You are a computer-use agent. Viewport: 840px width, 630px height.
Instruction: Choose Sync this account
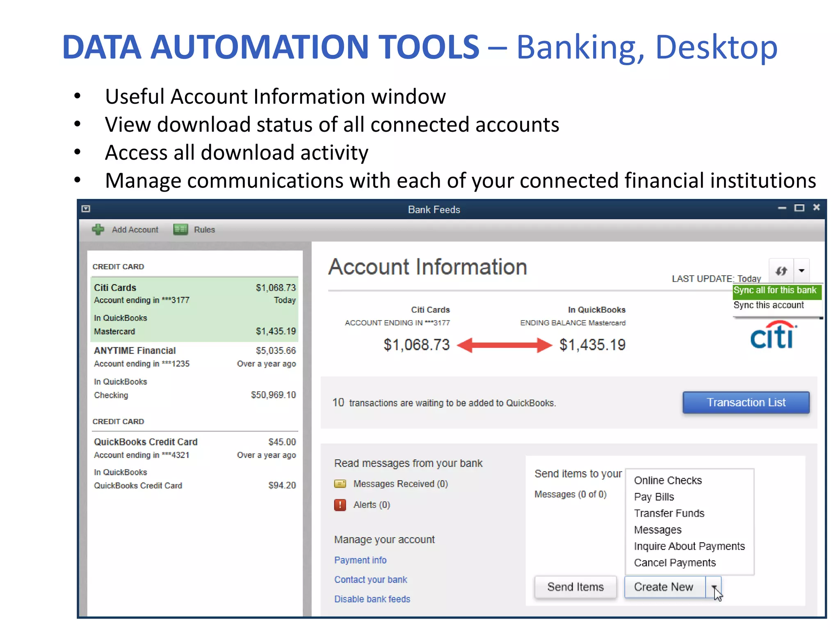pyautogui.click(x=769, y=305)
